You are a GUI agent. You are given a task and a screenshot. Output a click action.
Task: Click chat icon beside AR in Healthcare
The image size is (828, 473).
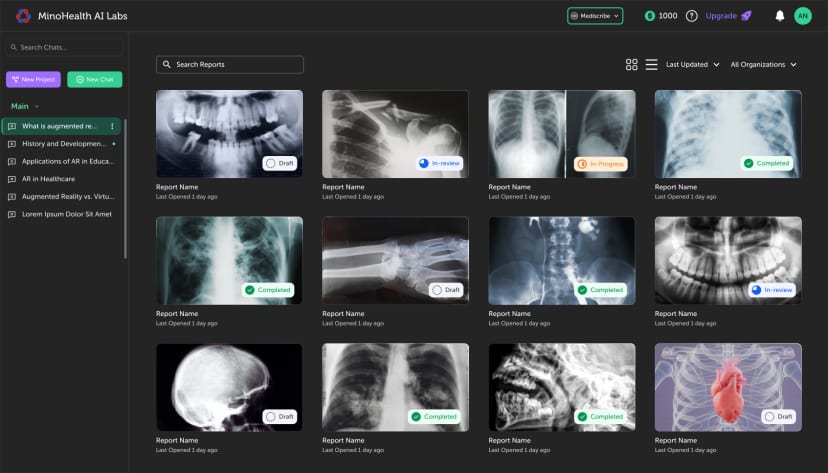[12, 179]
